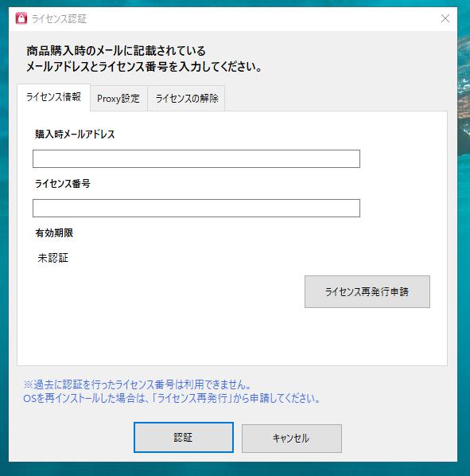Image resolution: width=470 pixels, height=476 pixels.
Task: Click the 購入時メールアドレス field label
Action: point(75,135)
